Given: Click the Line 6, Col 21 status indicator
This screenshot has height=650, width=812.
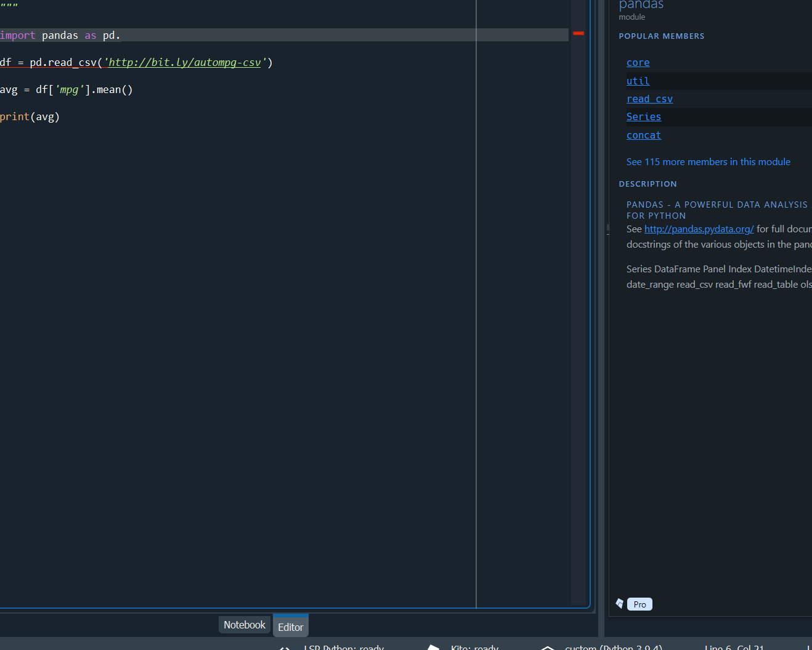Looking at the screenshot, I should point(734,648).
